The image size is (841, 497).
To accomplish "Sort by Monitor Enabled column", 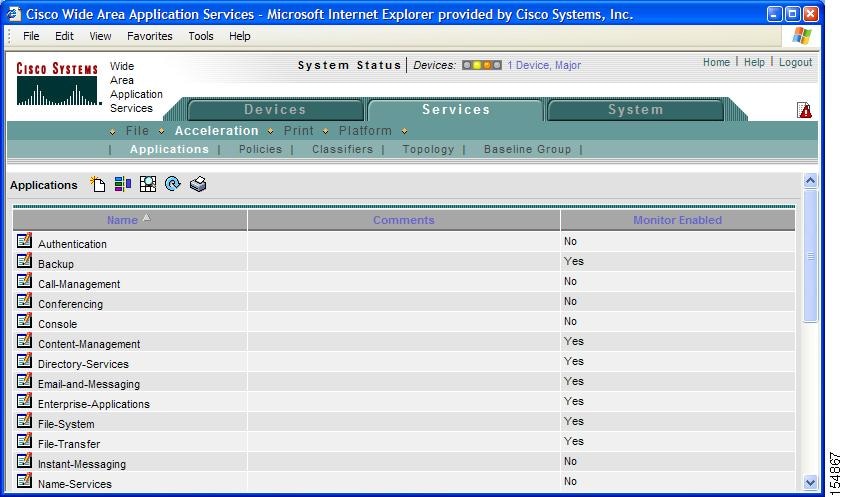I will pyautogui.click(x=677, y=220).
